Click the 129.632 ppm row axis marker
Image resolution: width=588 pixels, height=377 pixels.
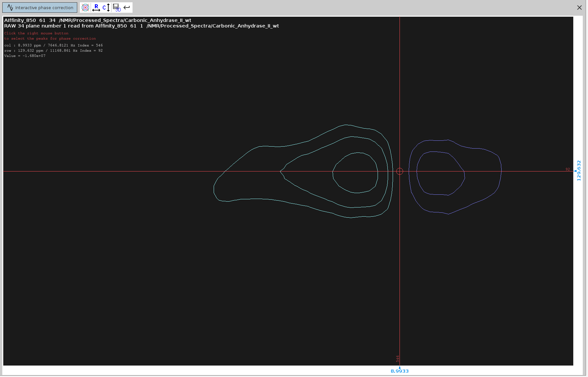[579, 171]
